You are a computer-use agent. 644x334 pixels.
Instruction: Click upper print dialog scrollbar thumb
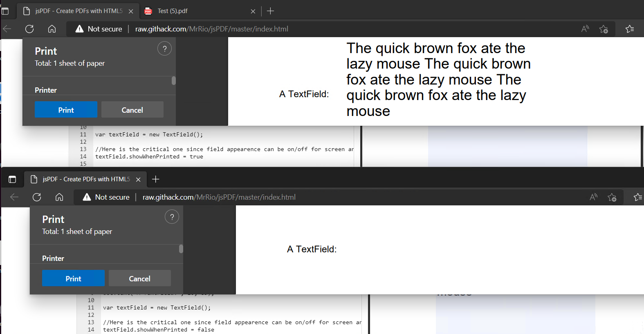174,80
